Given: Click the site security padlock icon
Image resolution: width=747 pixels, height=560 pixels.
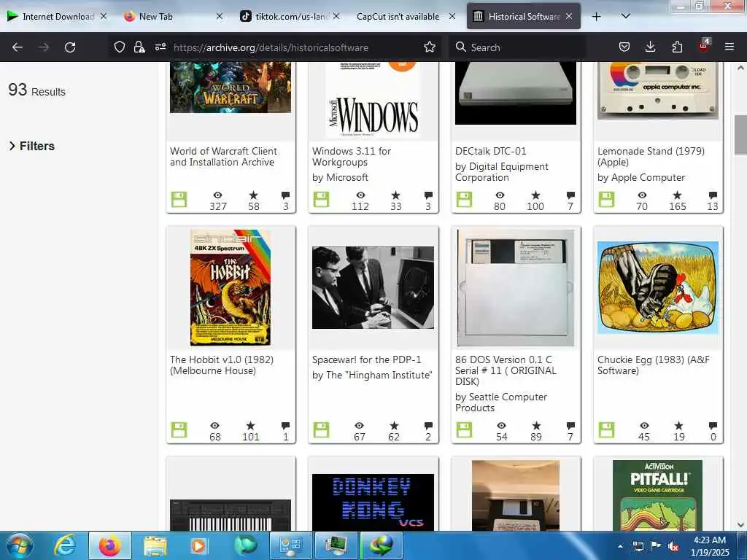Looking at the screenshot, I should coord(139,47).
